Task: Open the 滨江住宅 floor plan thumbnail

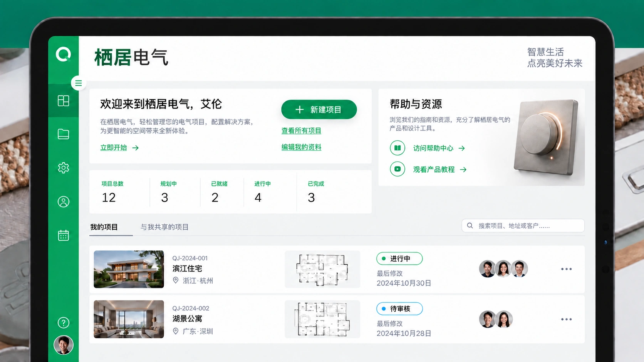Action: 322,269
